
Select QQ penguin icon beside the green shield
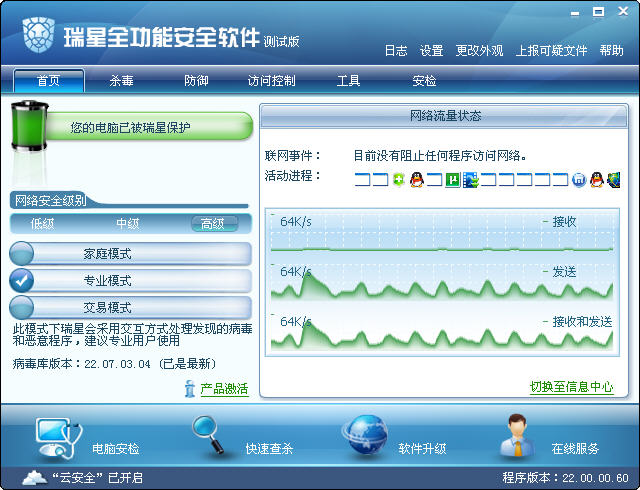tap(416, 180)
